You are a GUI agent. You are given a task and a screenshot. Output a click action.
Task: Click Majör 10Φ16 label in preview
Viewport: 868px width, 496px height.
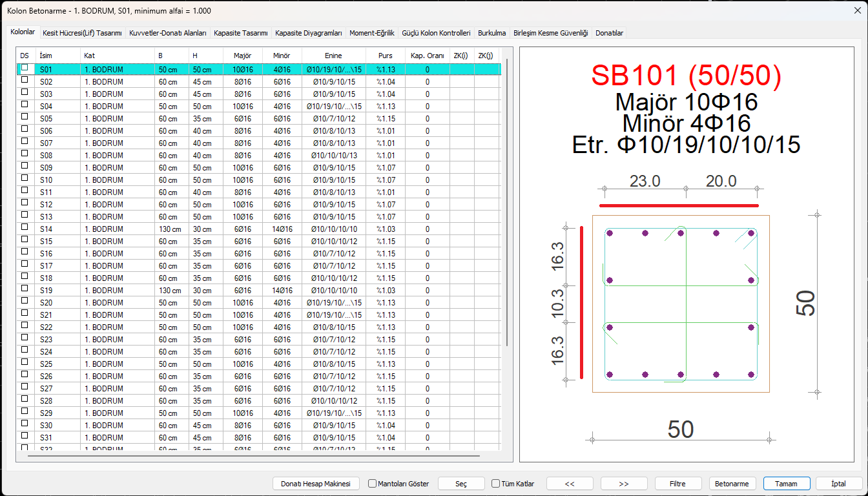[687, 102]
